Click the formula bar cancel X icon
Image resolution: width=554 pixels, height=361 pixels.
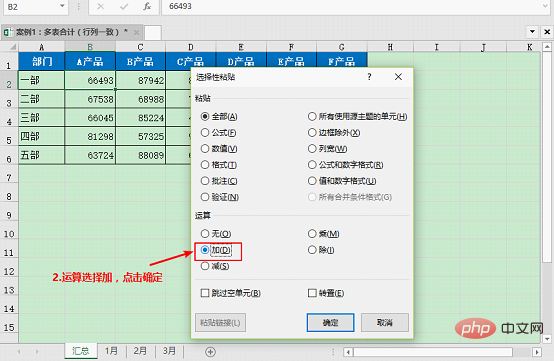click(x=100, y=6)
